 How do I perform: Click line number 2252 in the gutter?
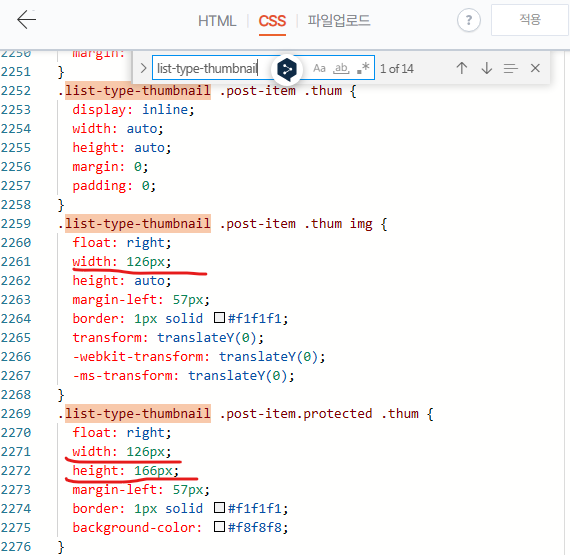click(x=16, y=91)
